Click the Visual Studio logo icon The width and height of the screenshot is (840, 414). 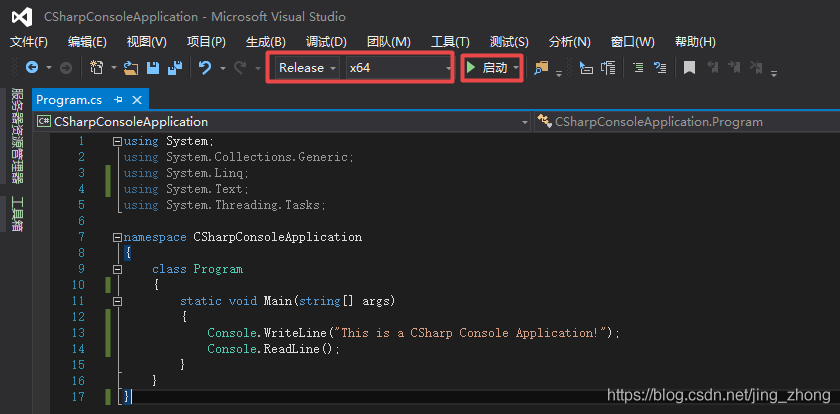[22, 17]
